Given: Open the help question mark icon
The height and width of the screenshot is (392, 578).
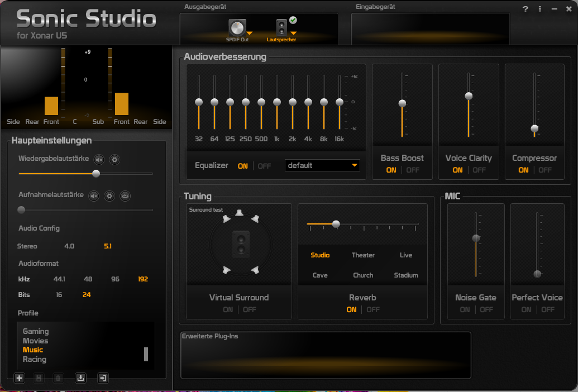Looking at the screenshot, I should (x=526, y=9).
